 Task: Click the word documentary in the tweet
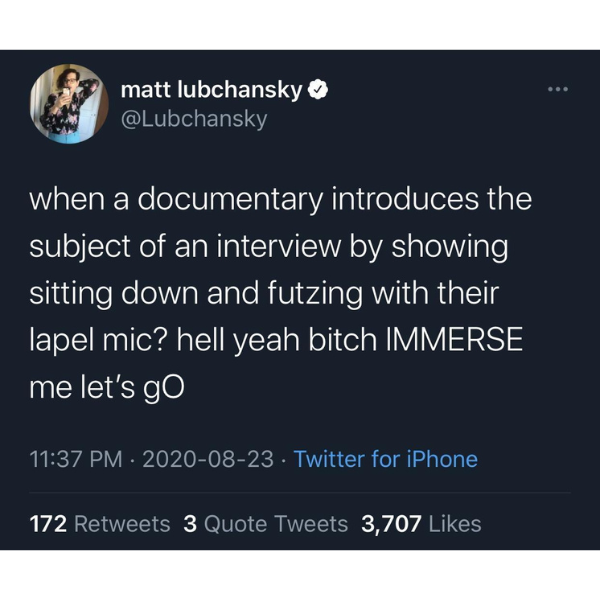pos(230,201)
